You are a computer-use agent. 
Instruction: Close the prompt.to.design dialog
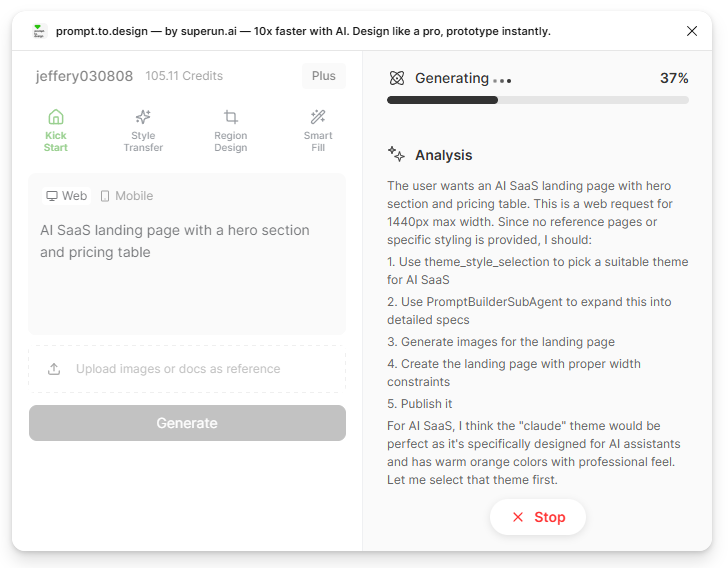click(692, 31)
